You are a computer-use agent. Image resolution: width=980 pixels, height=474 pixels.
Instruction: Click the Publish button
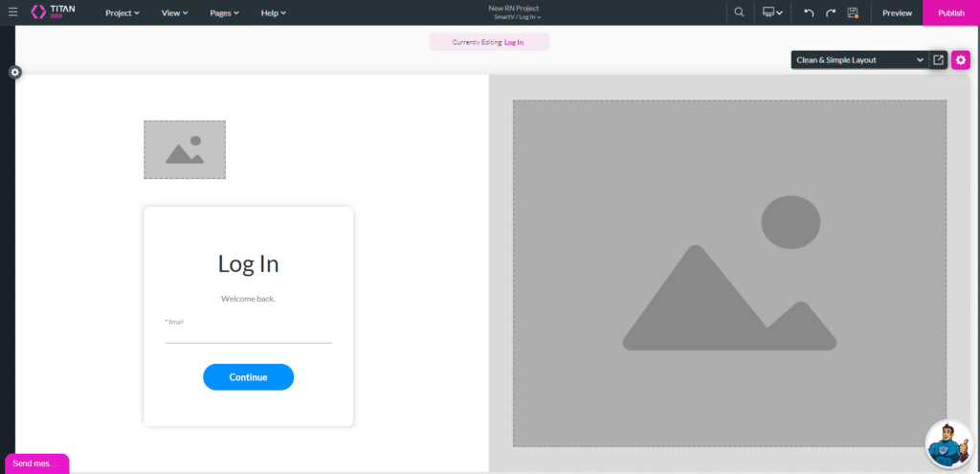click(950, 12)
